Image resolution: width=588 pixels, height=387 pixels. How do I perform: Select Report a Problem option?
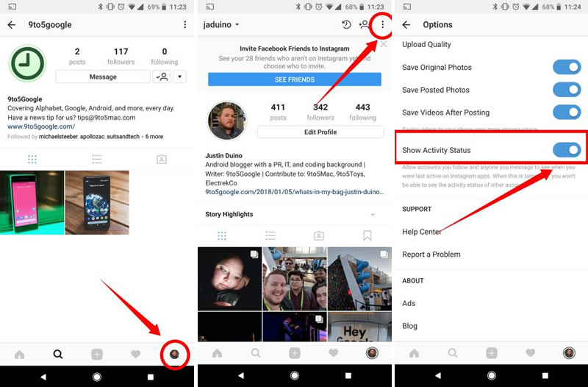[431, 255]
